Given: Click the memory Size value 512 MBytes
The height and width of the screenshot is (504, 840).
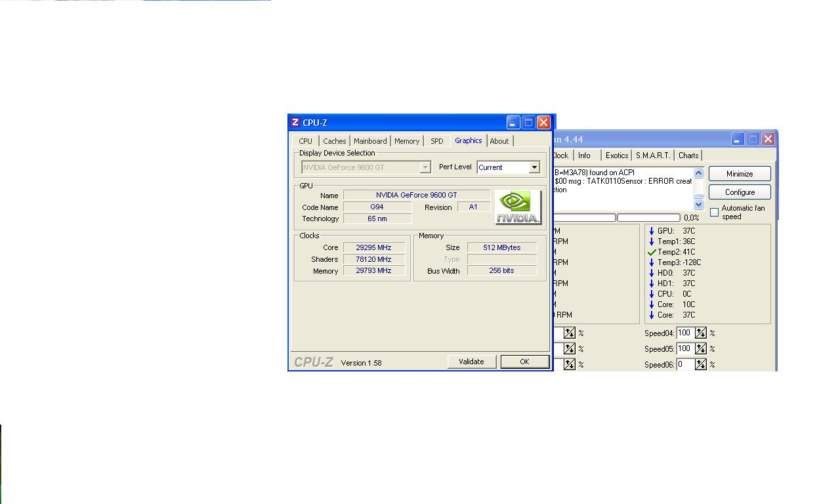Looking at the screenshot, I should tap(502, 247).
